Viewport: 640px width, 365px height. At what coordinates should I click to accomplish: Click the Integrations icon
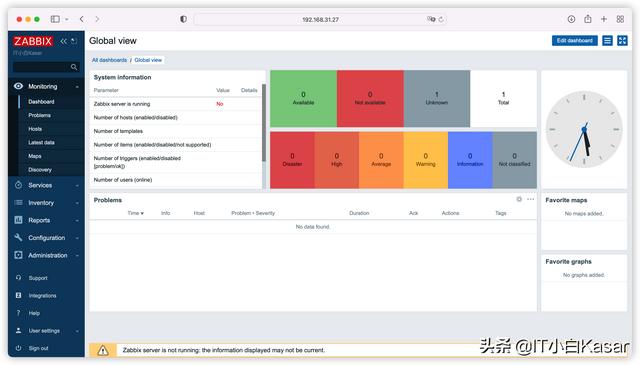tap(18, 295)
